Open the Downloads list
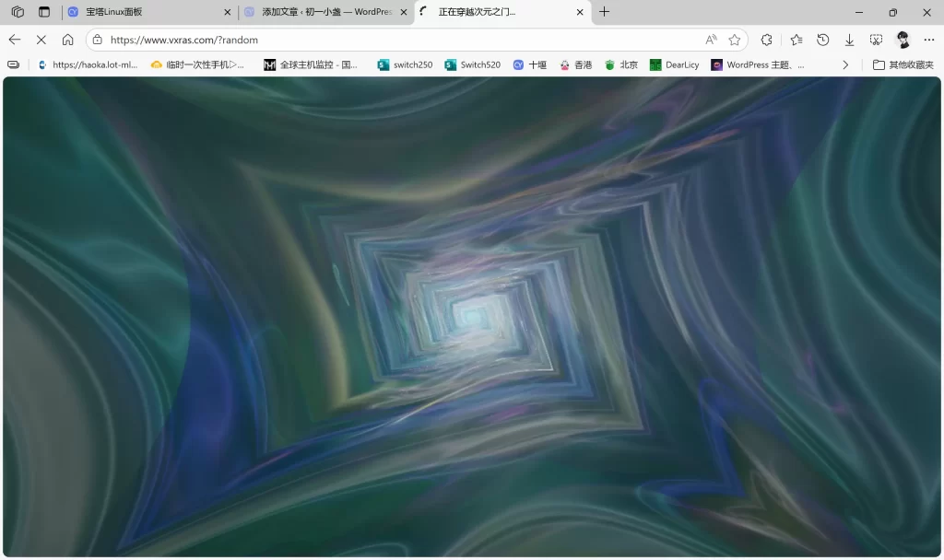 tap(849, 41)
